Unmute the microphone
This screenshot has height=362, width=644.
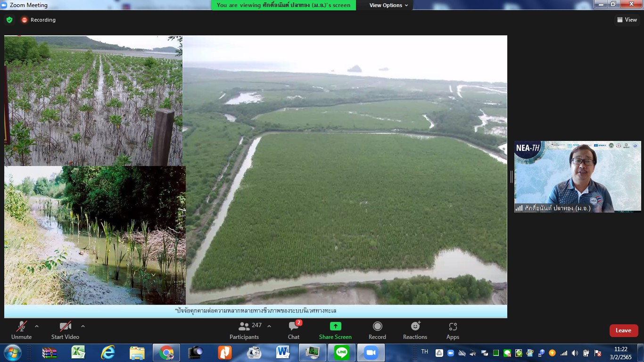(x=21, y=330)
